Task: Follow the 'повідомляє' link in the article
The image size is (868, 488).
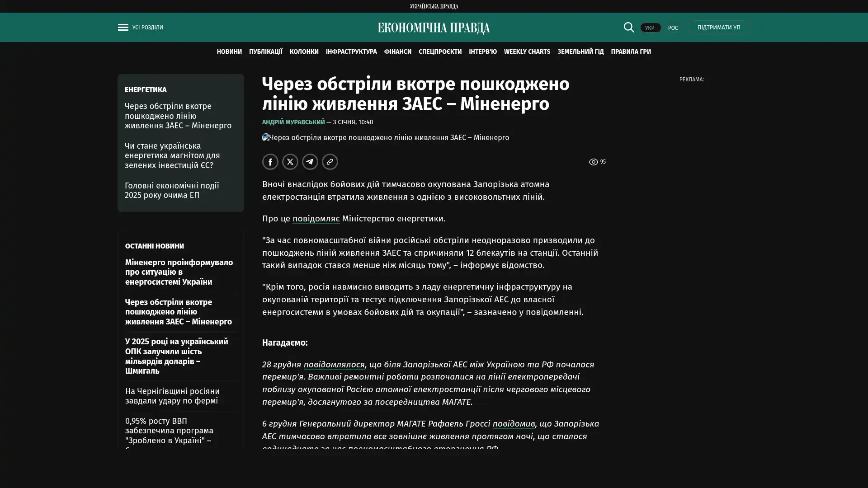Action: [316, 219]
